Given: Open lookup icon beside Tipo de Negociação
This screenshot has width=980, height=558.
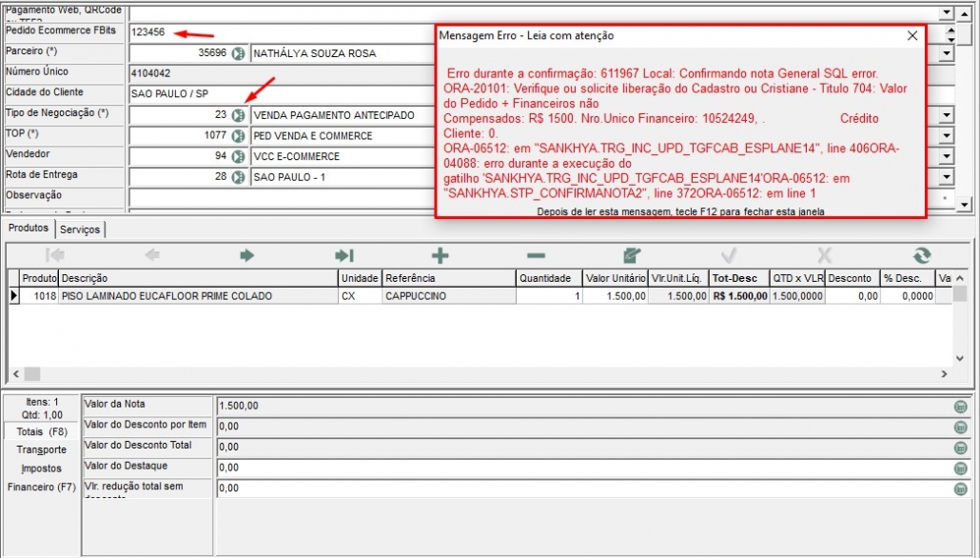Looking at the screenshot, I should (239, 115).
